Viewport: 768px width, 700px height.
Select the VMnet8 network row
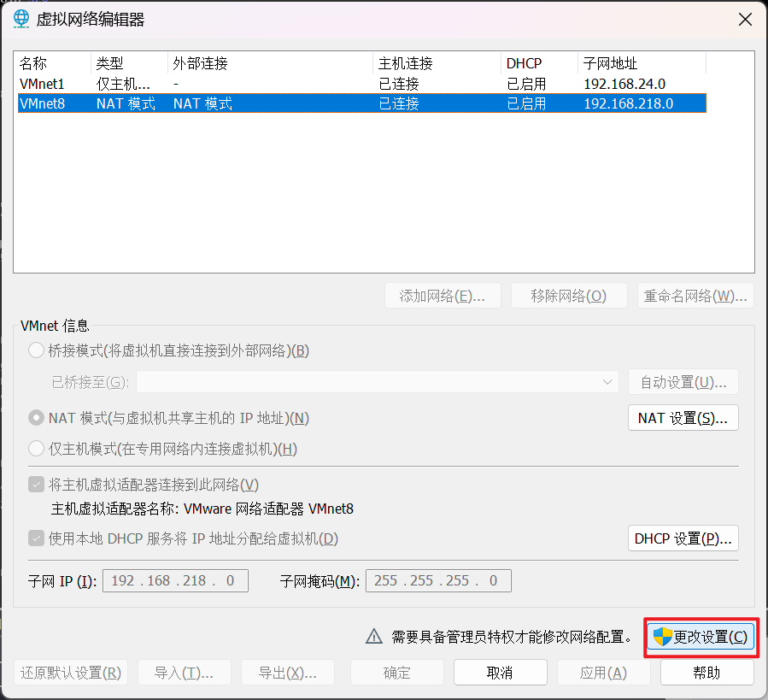(362, 103)
